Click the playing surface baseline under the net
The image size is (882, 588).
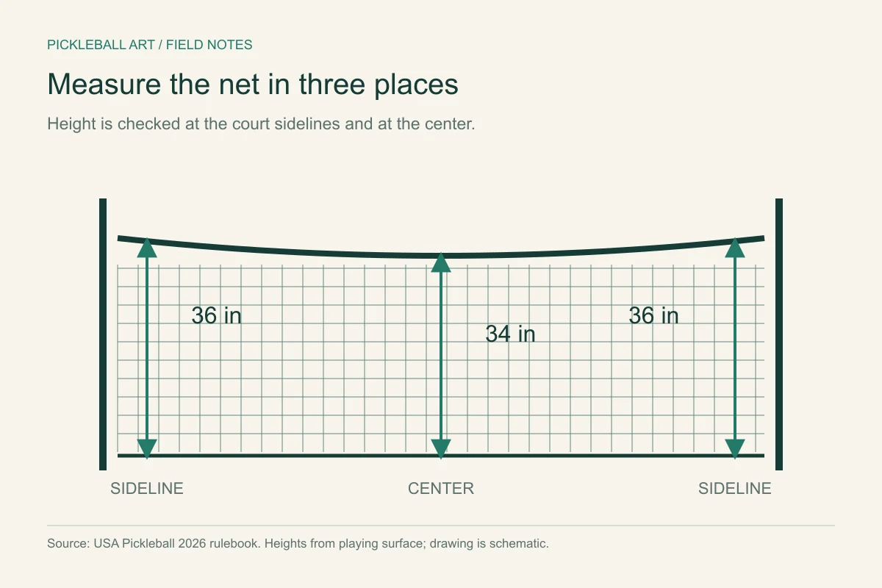(x=441, y=456)
